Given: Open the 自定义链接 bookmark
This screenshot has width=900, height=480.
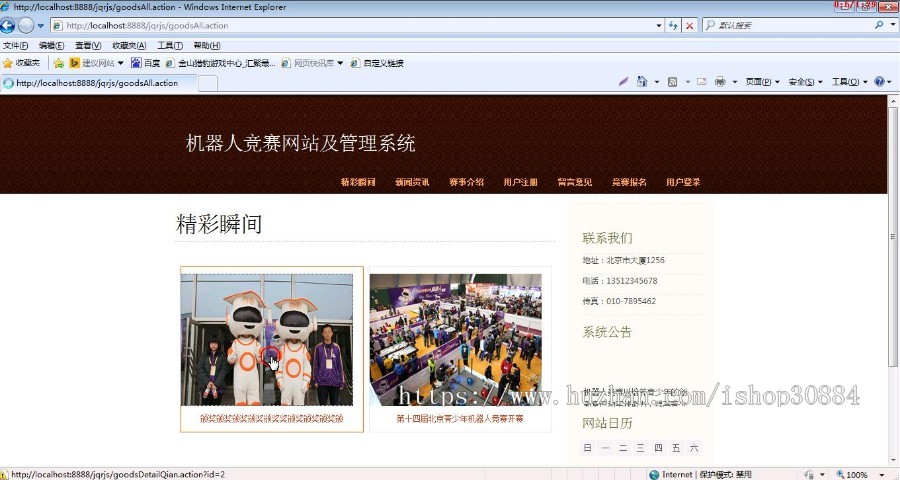Looking at the screenshot, I should (x=377, y=63).
